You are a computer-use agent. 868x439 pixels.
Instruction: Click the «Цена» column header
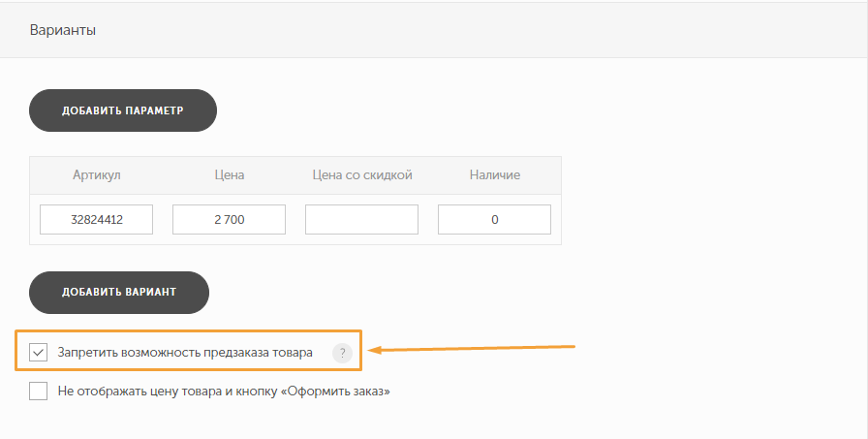coord(229,175)
